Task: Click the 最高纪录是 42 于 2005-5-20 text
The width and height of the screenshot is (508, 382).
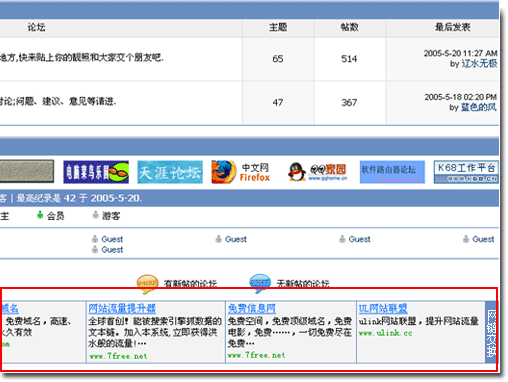Action: (x=79, y=198)
